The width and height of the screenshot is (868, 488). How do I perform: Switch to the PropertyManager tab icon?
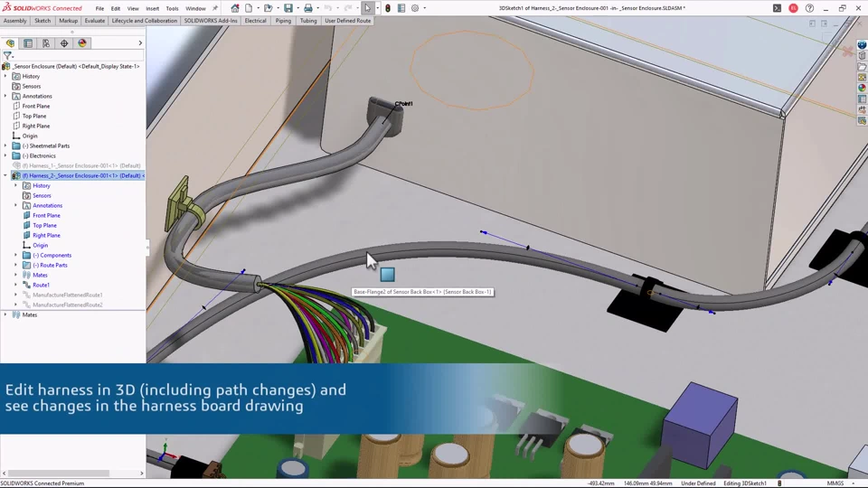click(x=28, y=43)
